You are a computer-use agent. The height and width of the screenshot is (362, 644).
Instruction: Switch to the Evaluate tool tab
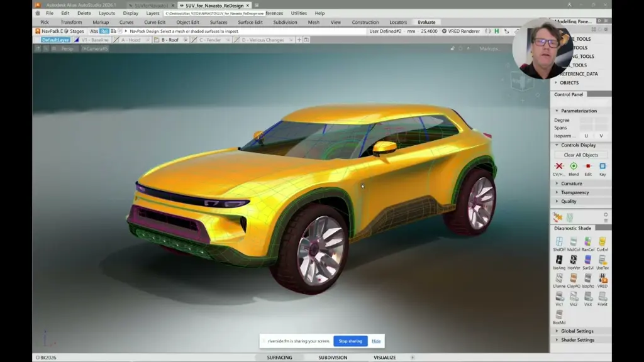pos(426,22)
